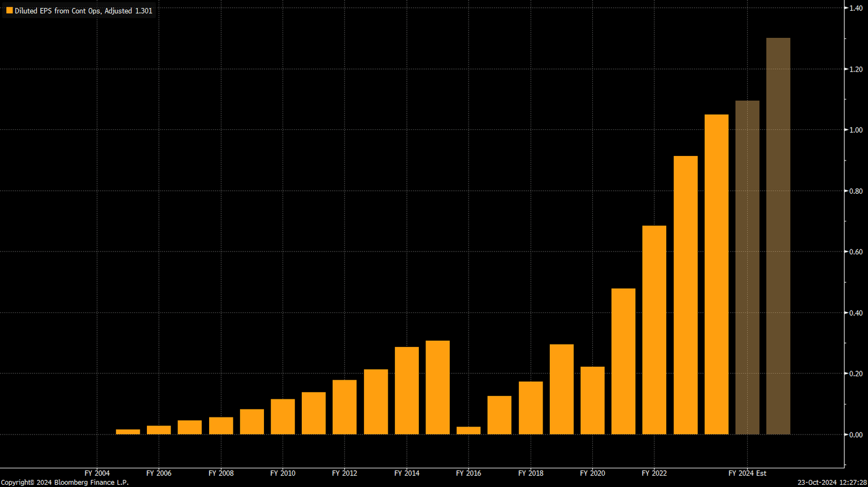Select the small bar above FY 2006
Image resolution: width=868 pixels, height=487 pixels.
pyautogui.click(x=159, y=430)
